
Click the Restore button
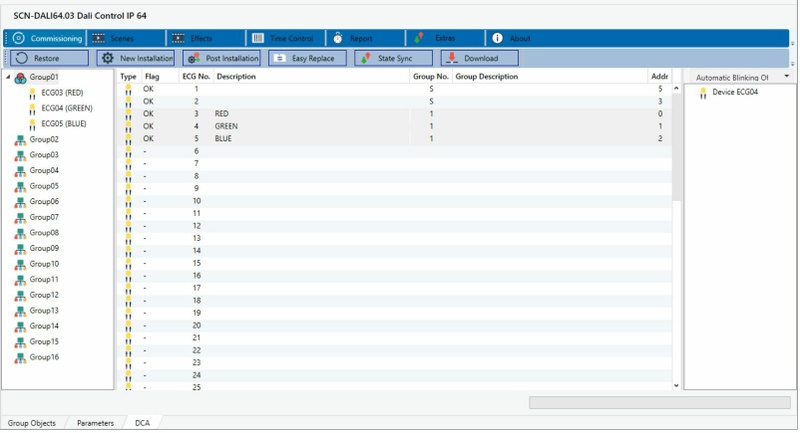click(49, 58)
